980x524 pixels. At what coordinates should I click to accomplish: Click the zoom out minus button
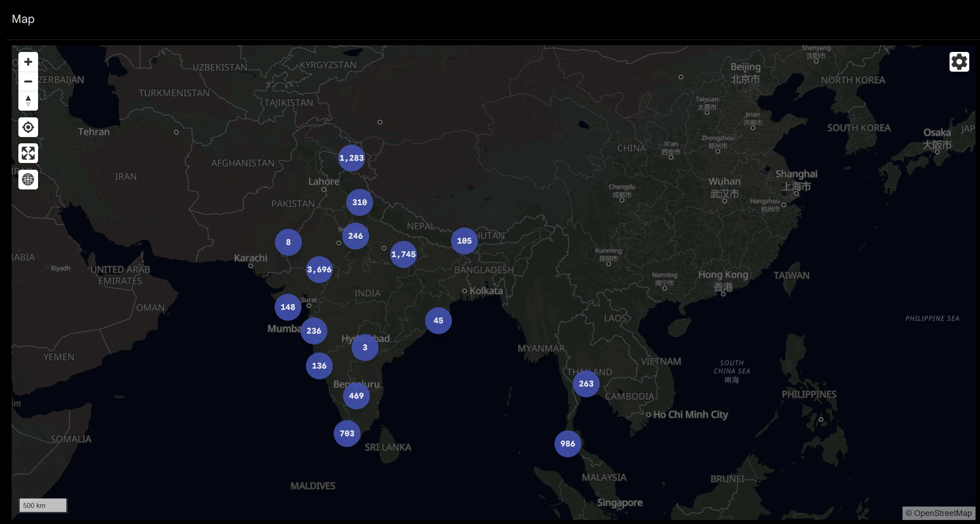click(x=28, y=82)
